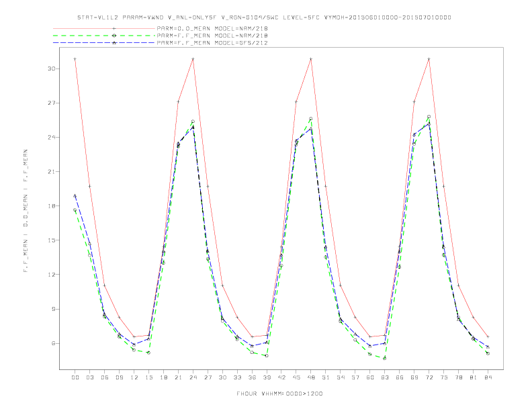Click y-axis tick label 18
This screenshot has height=411, width=532.
pyautogui.click(x=51, y=206)
